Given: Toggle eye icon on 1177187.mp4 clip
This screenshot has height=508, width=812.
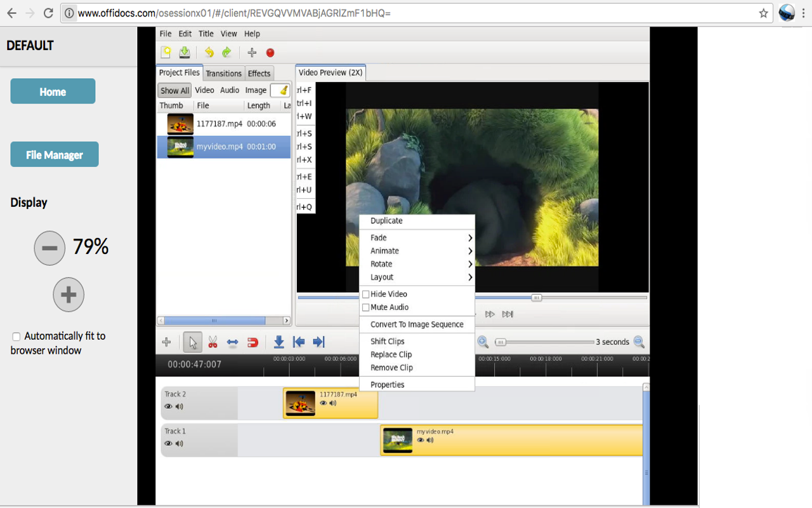Looking at the screenshot, I should click(x=324, y=403).
